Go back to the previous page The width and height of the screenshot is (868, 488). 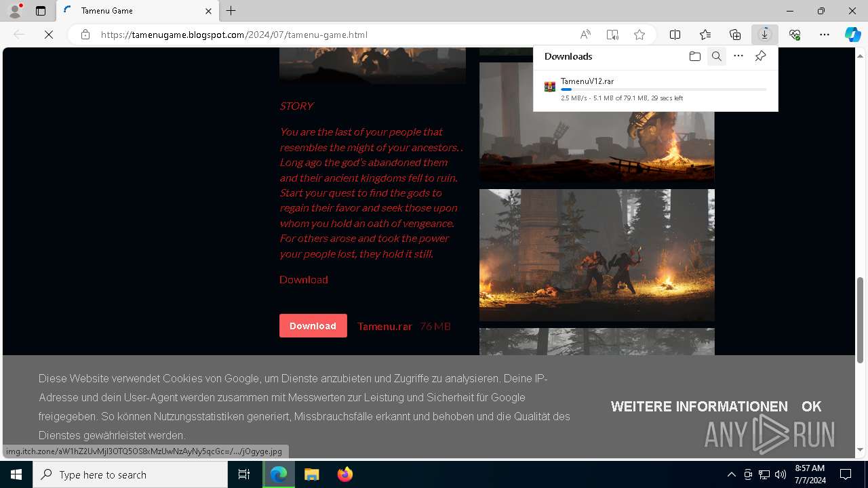(19, 35)
